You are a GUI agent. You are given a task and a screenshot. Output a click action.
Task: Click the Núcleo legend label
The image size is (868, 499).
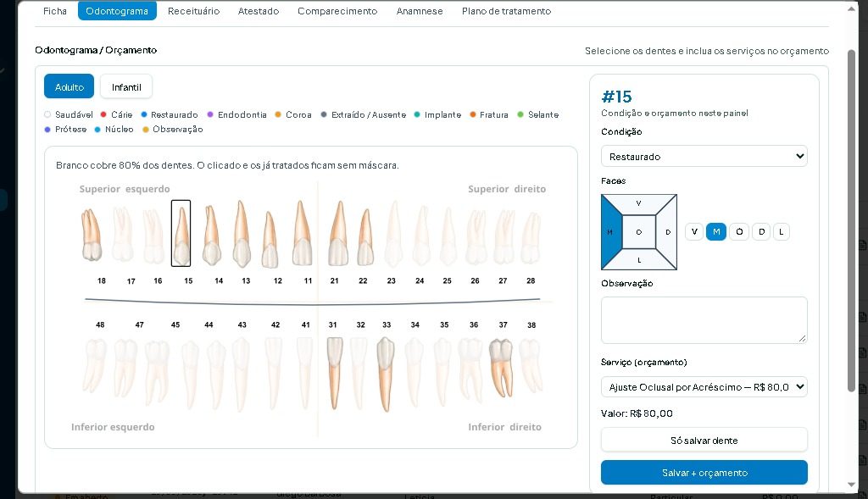click(119, 129)
